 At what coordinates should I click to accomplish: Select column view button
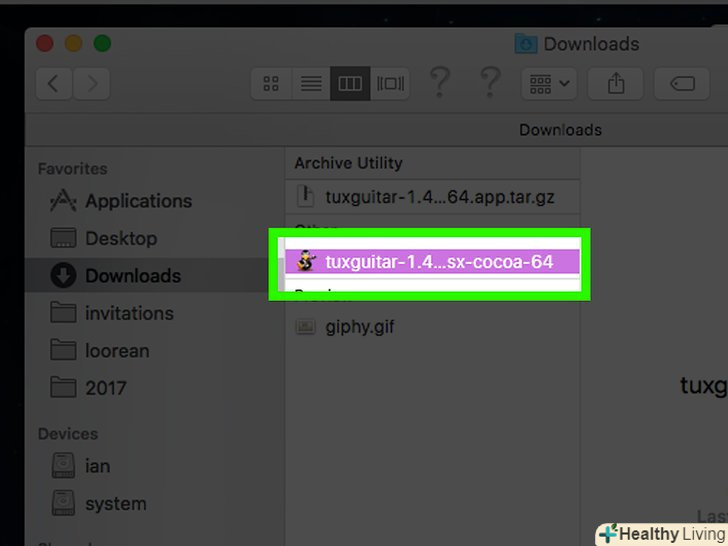click(x=350, y=84)
